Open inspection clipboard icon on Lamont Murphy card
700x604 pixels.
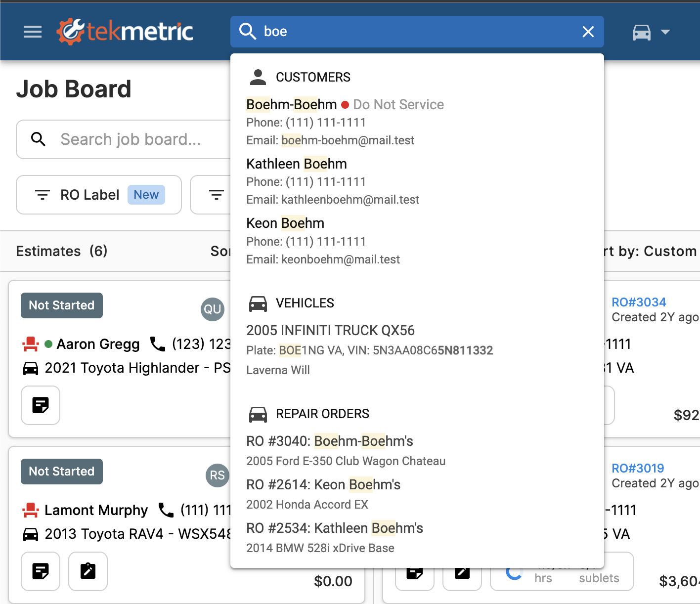pos(88,571)
